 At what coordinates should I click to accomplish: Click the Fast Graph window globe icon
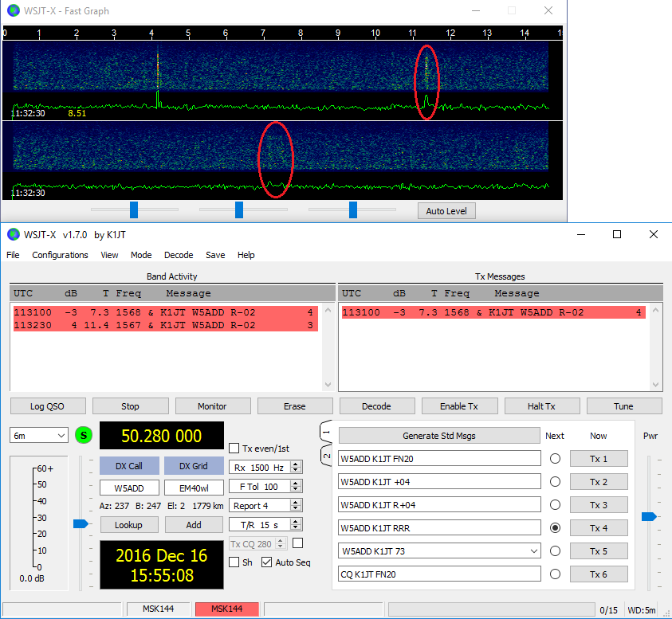[13, 11]
